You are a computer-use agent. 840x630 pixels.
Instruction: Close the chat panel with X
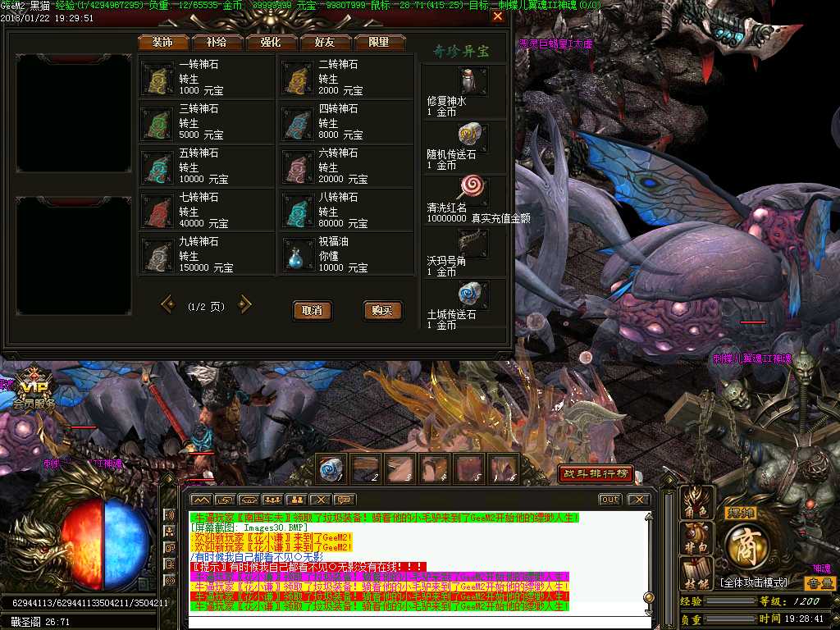tap(638, 500)
